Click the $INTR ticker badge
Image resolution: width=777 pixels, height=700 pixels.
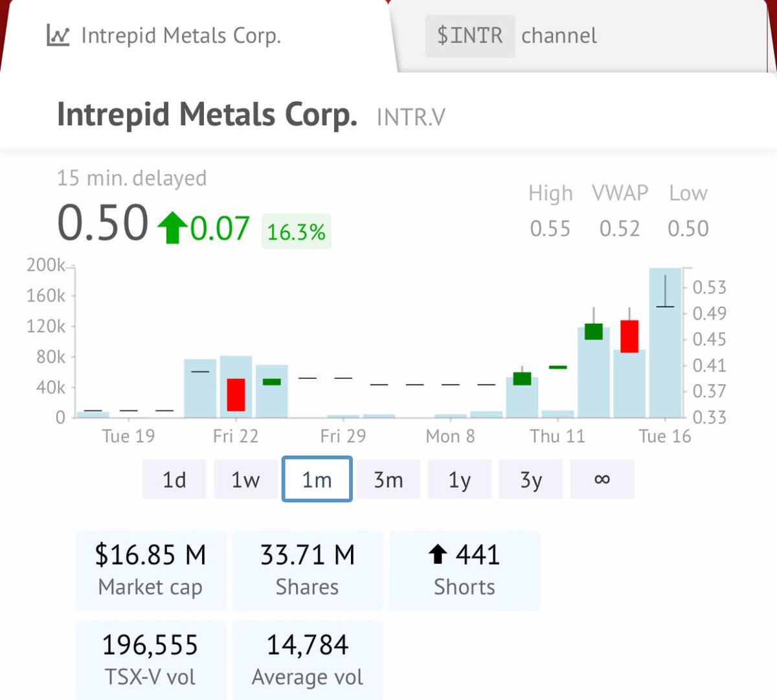pyautogui.click(x=469, y=35)
